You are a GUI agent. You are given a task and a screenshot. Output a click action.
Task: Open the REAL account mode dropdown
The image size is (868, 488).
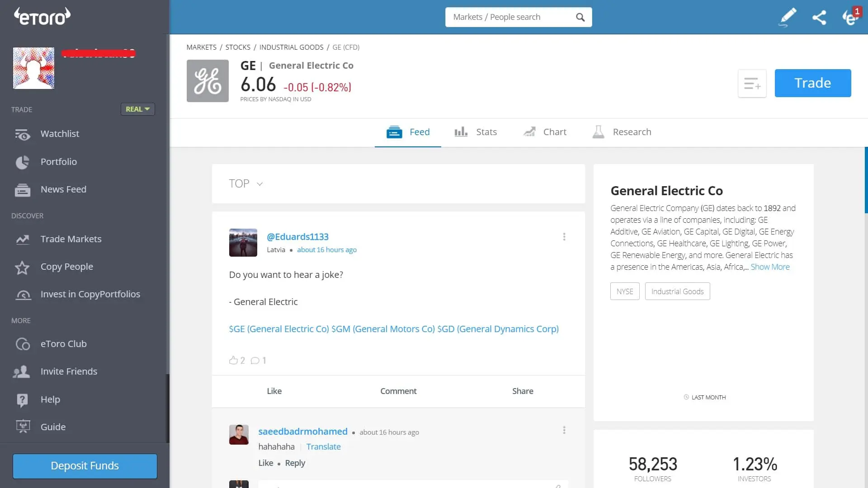137,109
